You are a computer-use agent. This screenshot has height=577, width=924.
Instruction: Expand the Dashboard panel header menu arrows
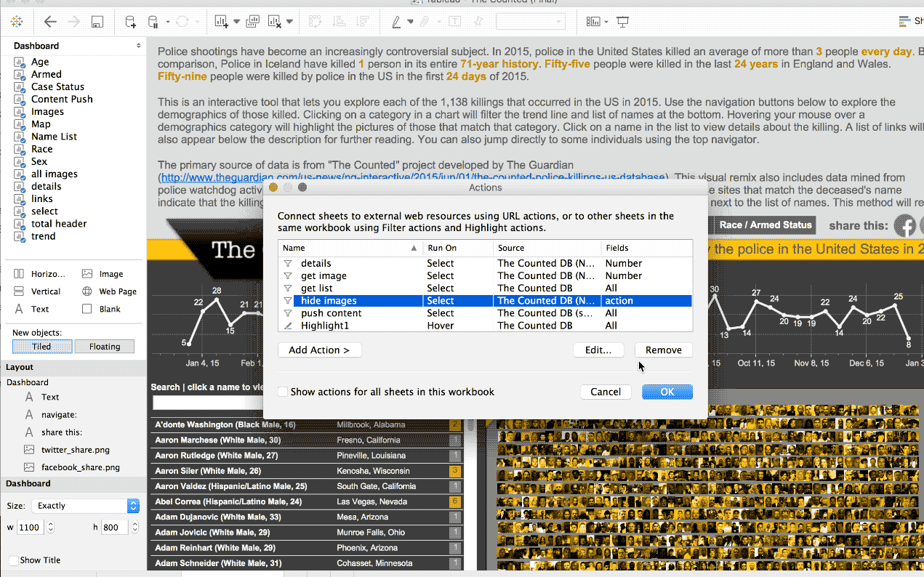(139, 45)
